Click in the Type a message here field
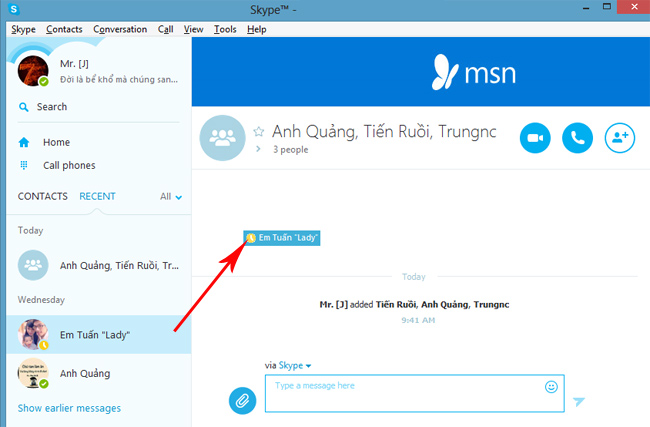The height and width of the screenshot is (427, 650). [x=415, y=393]
